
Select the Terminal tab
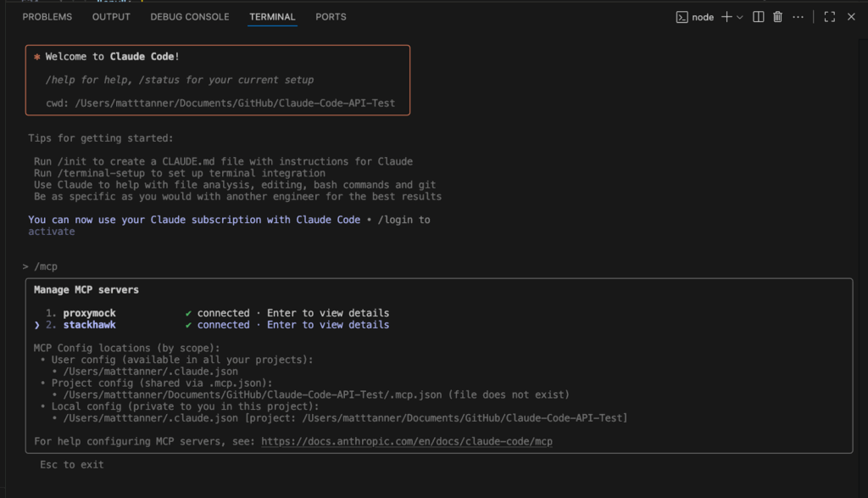272,17
